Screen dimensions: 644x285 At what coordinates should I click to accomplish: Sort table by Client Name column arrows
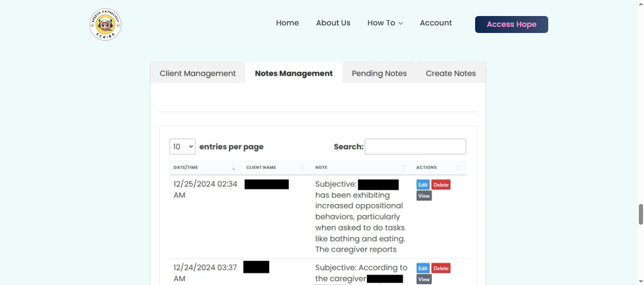point(302,168)
